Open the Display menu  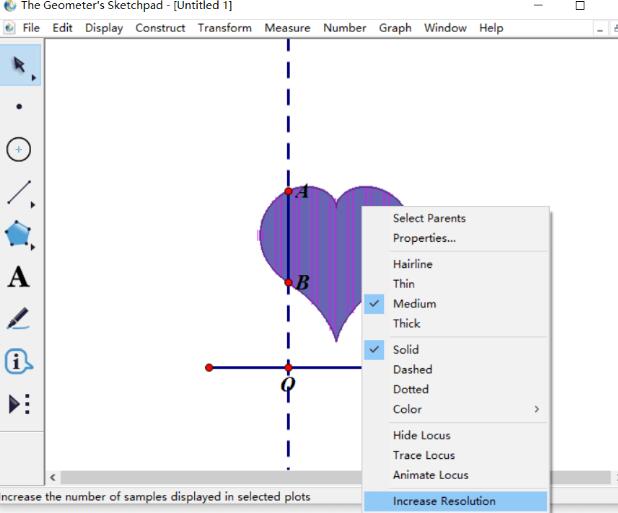tap(104, 28)
